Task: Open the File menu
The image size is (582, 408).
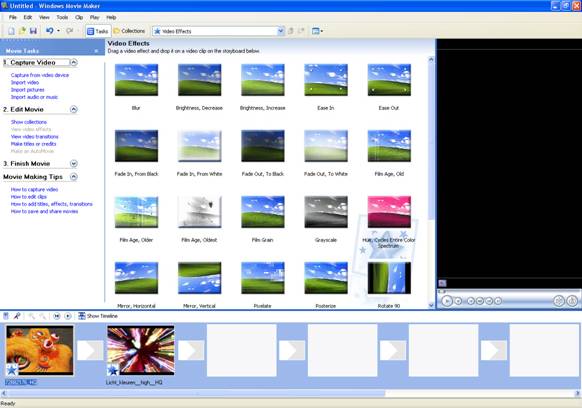Action: tap(13, 17)
